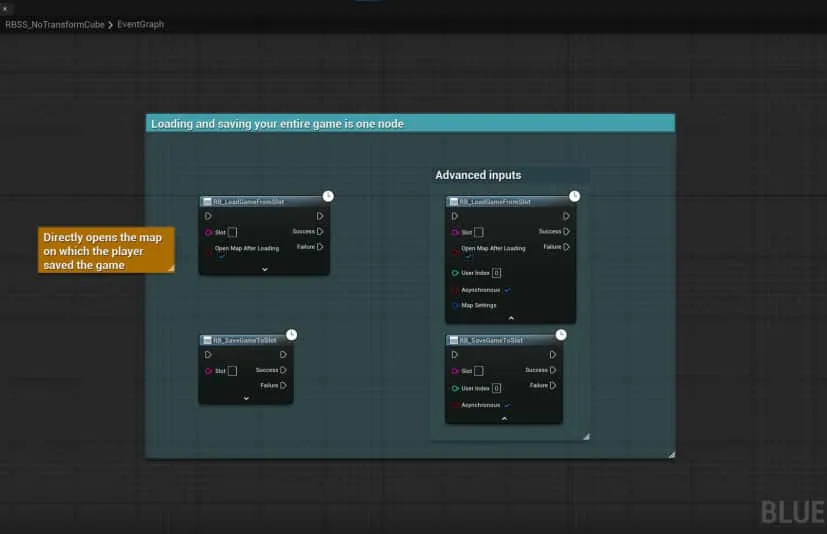Click the small x icon above the breadcrumb

pos(5,8)
